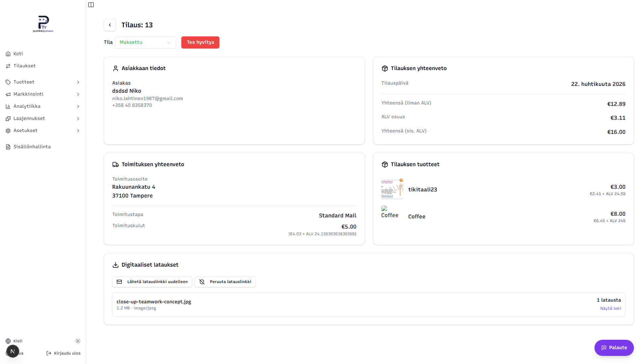Viewport: 642px width, 364px height.
Task: Click the broken Coffee product image
Action: pos(390,212)
